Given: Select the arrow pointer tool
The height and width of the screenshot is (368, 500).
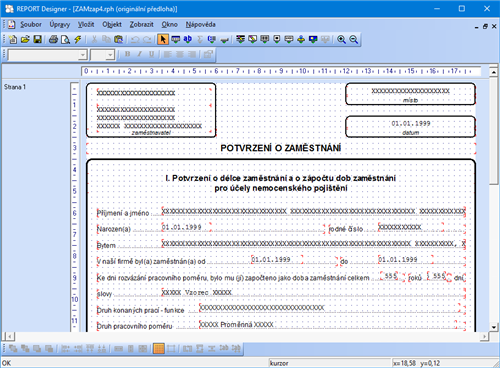Looking at the screenshot, I should coord(163,39).
